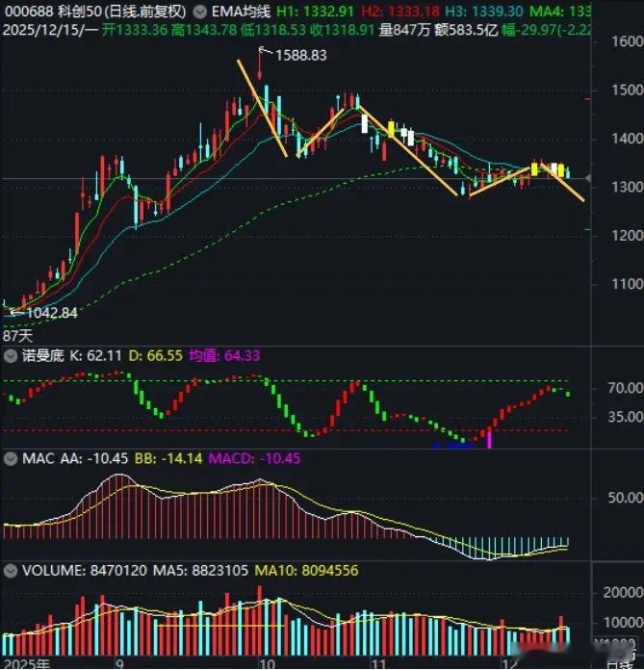Click the volume text 量847万
This screenshot has width=644, height=670.
(404, 30)
